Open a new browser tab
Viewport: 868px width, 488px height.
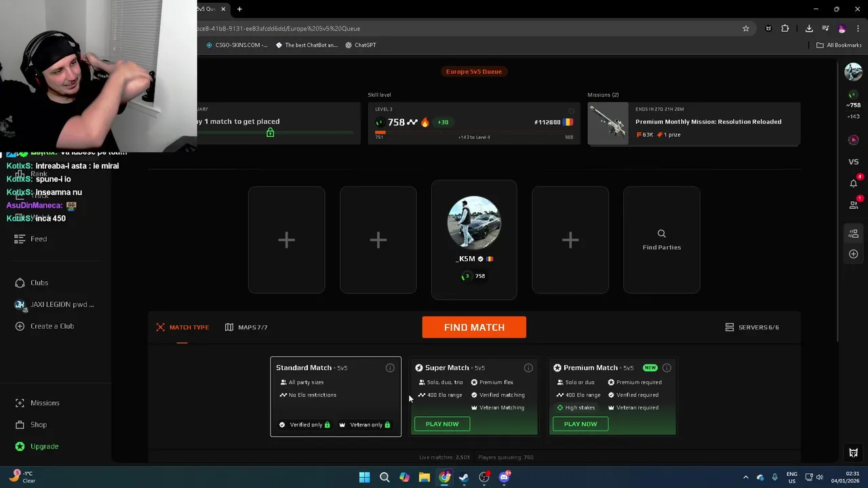(x=239, y=9)
